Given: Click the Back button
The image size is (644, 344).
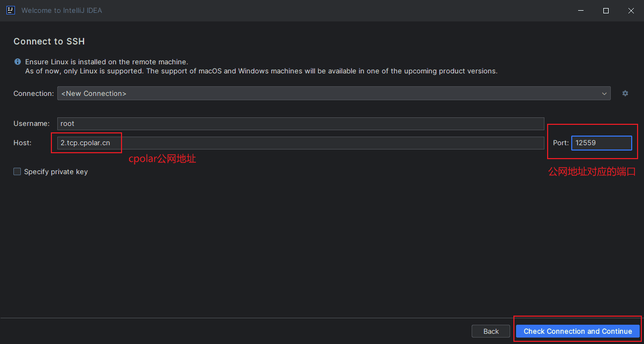Looking at the screenshot, I should 490,331.
